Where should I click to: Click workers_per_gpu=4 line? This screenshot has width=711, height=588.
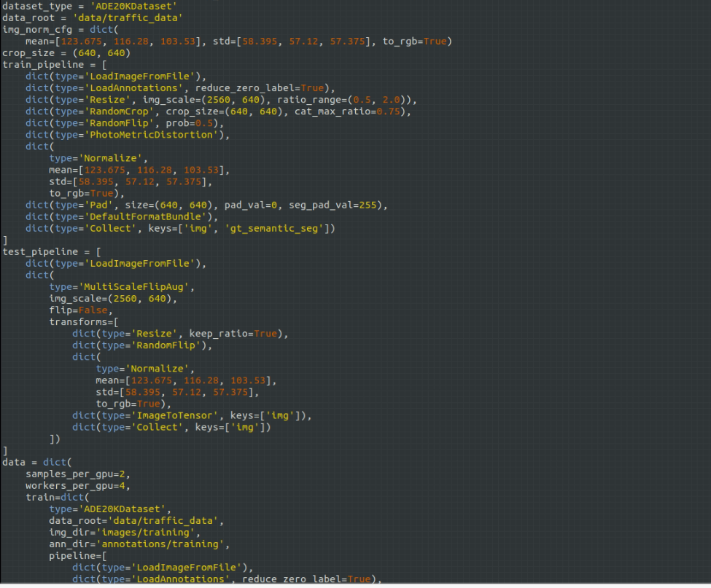[x=78, y=486]
